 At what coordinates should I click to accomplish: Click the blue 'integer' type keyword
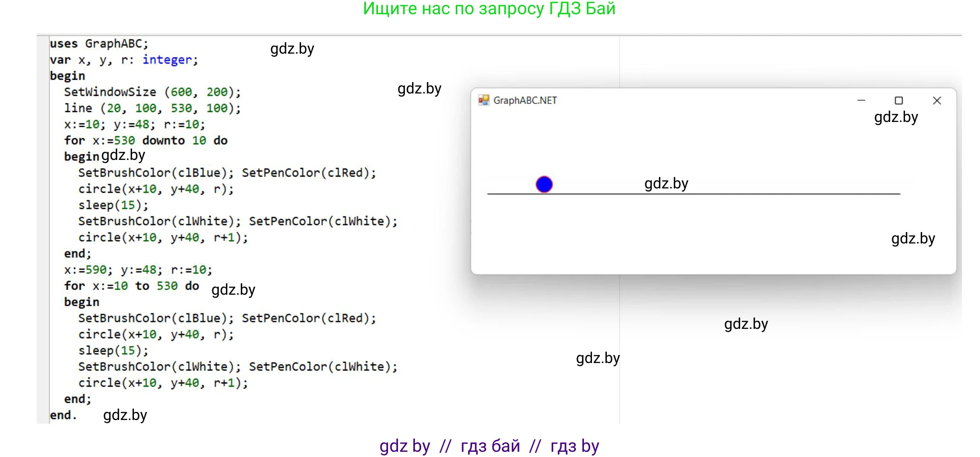(x=167, y=60)
